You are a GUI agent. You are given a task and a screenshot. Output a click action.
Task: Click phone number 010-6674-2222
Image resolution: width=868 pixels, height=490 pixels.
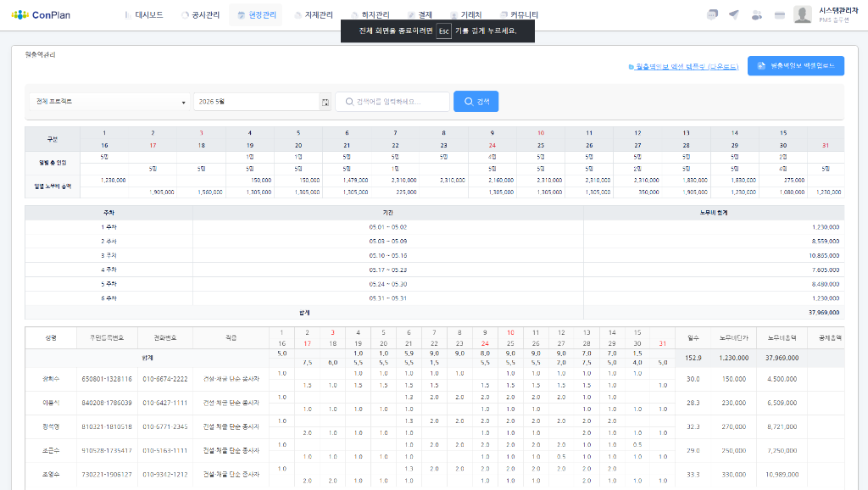pos(165,379)
